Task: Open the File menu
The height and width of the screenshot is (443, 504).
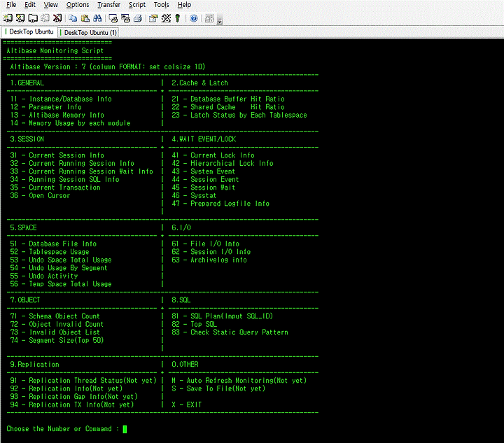Action: pyautogui.click(x=11, y=5)
